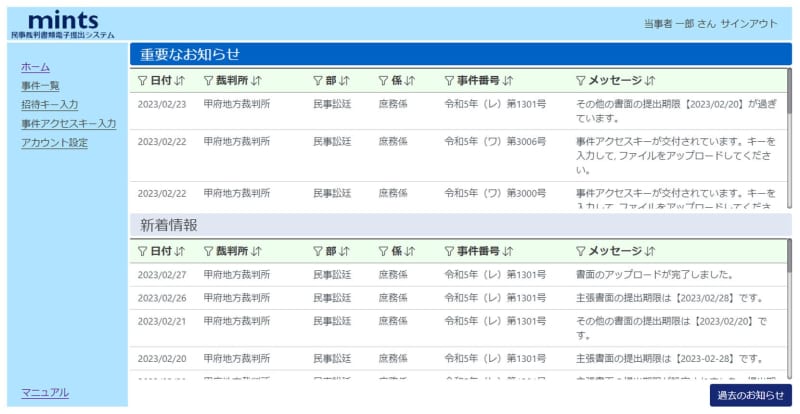Sort 重要なお知らせ table by 係 column

tap(410, 81)
